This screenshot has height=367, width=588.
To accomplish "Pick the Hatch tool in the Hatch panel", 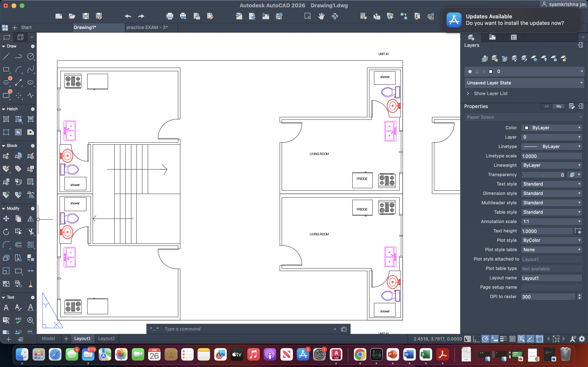I will [x=6, y=119].
